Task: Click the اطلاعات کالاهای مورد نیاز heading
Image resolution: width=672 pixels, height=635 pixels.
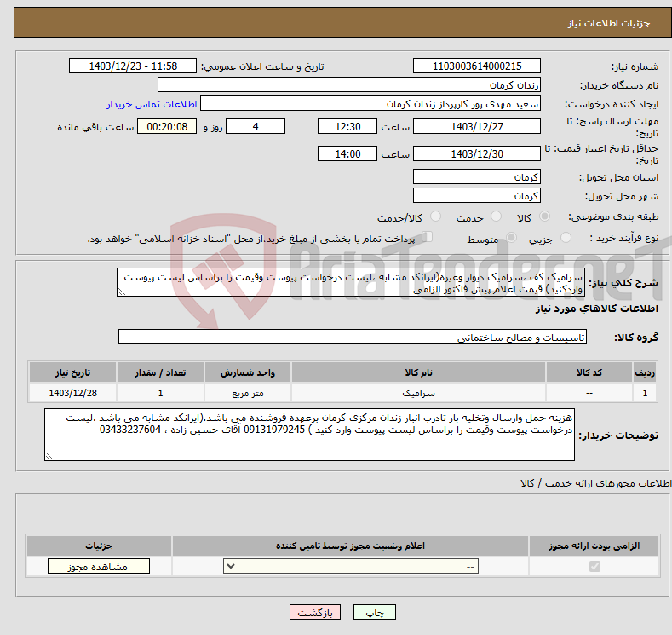Action: click(596, 309)
